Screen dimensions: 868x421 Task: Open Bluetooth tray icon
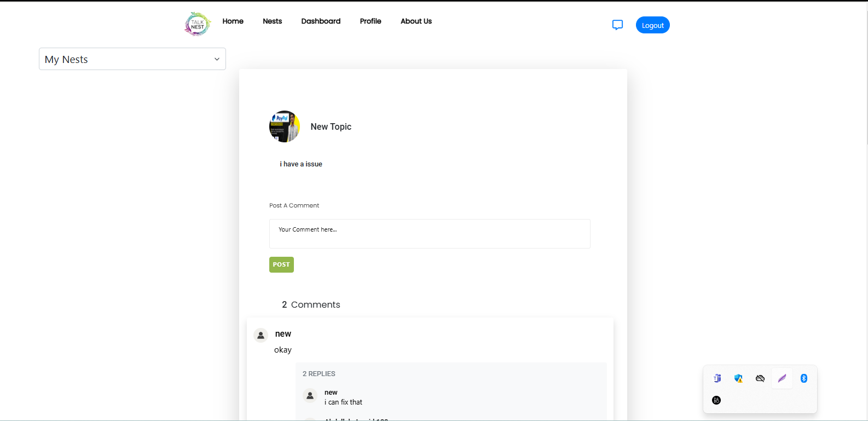coord(804,378)
